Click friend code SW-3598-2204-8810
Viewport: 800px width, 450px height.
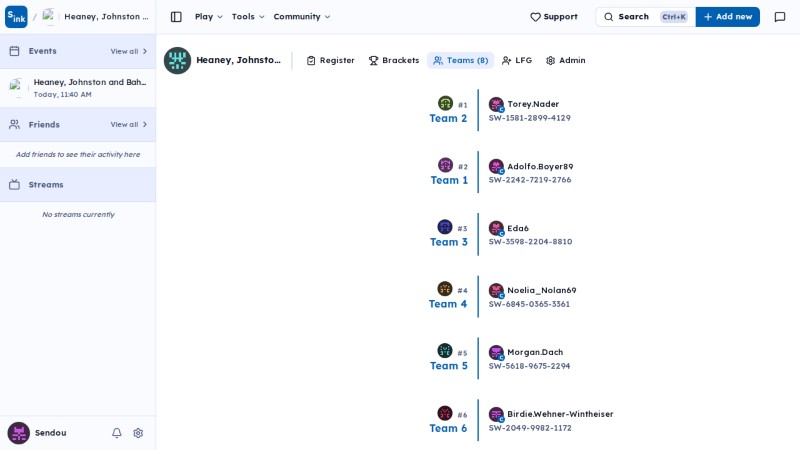[x=531, y=242]
